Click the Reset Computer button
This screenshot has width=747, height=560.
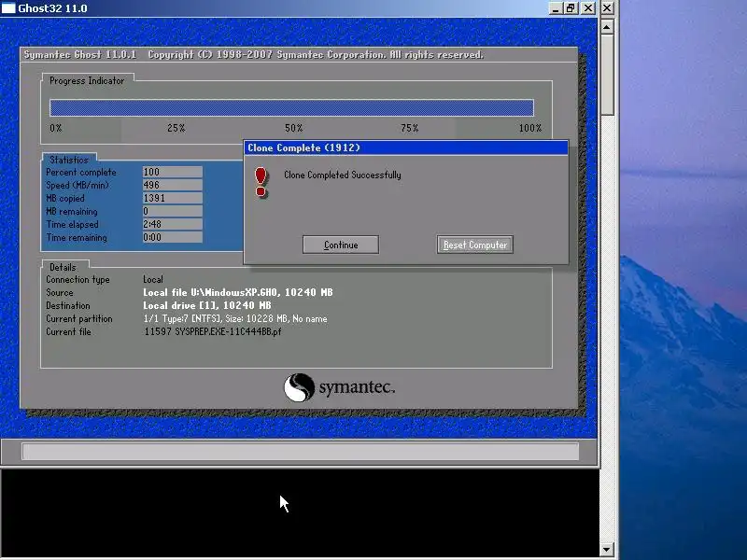tap(475, 245)
